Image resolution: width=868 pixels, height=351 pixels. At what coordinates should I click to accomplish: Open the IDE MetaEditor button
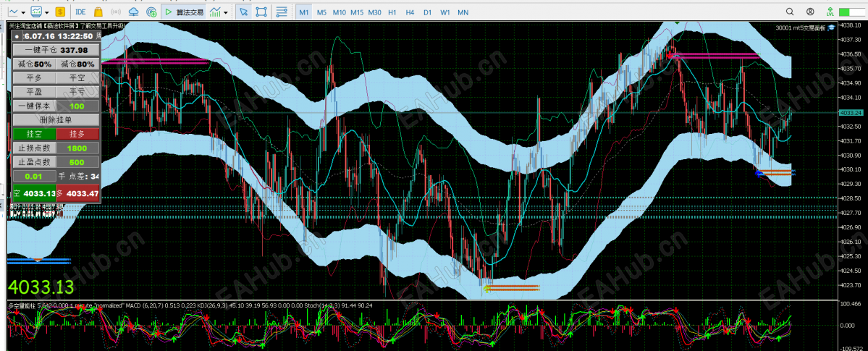click(80, 11)
